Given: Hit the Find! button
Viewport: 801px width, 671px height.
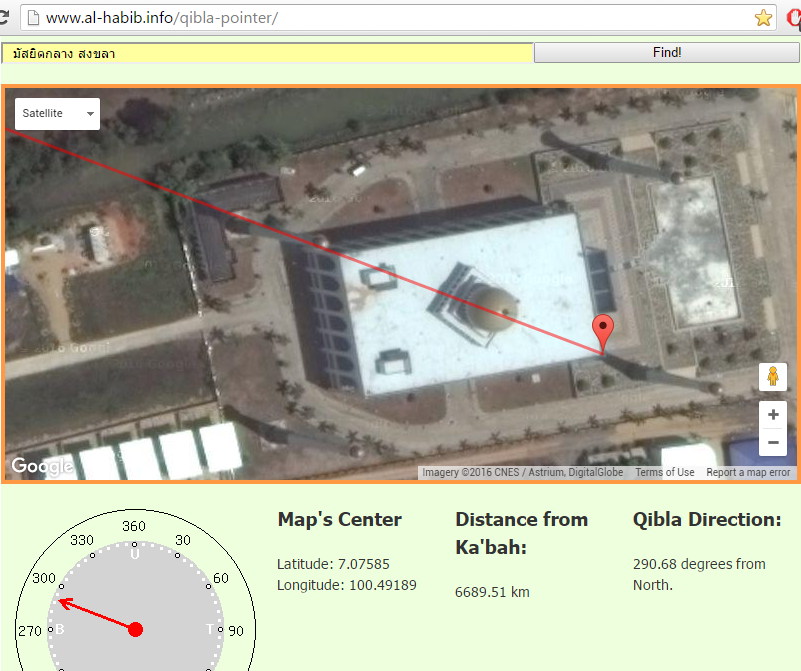Looking at the screenshot, I should click(667, 53).
